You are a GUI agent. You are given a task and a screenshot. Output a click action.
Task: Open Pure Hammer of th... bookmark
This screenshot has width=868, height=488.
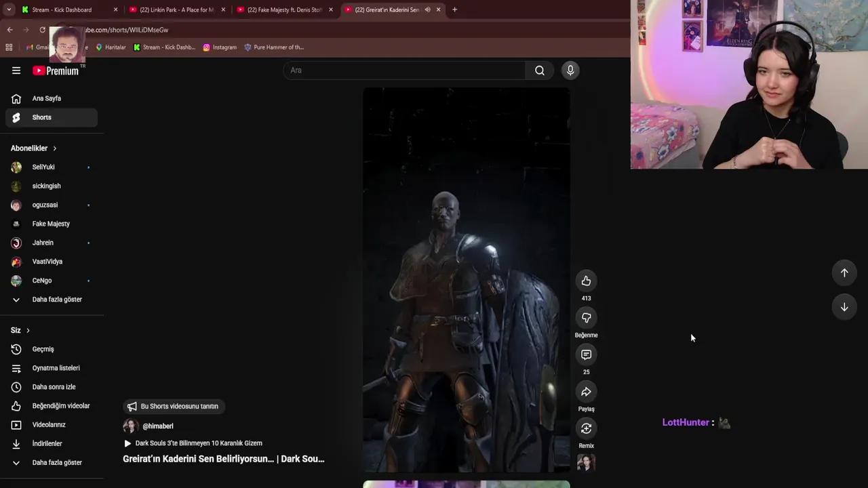(x=274, y=47)
